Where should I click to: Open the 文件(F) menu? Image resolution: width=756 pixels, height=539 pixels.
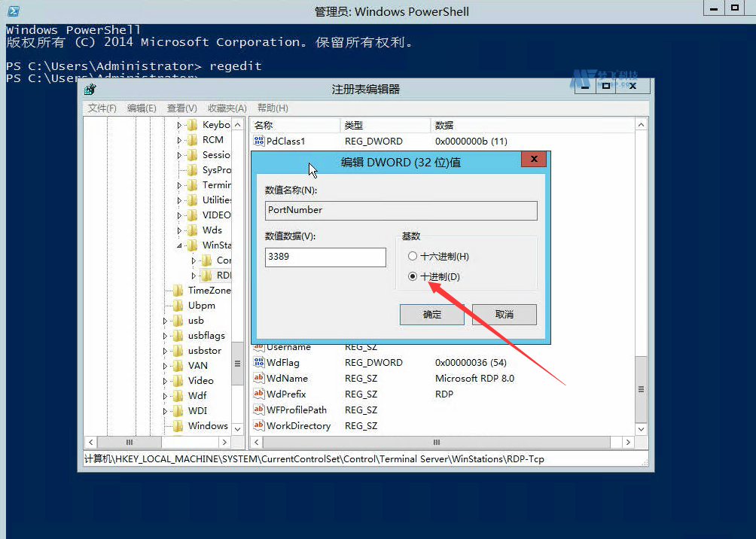(102, 108)
